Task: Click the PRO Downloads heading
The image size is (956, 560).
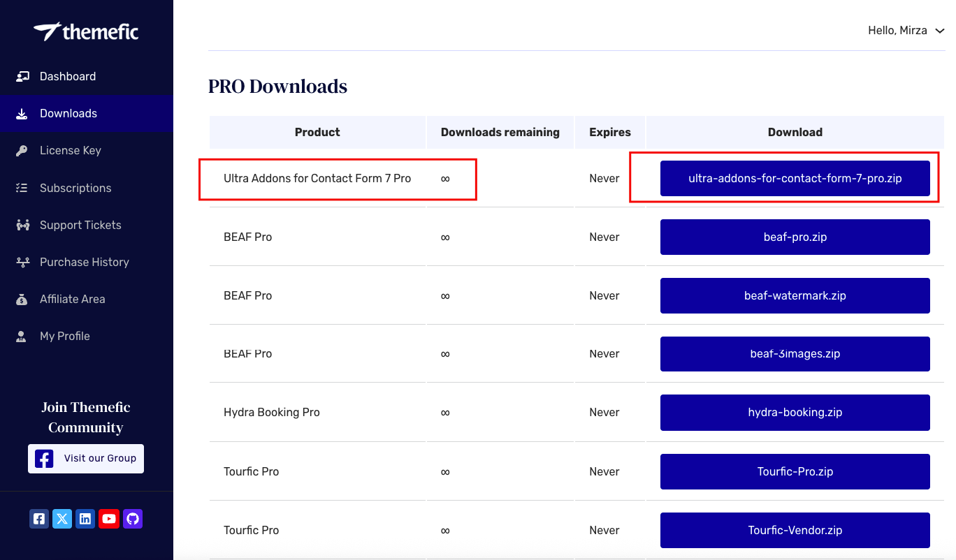Action: 277,86
